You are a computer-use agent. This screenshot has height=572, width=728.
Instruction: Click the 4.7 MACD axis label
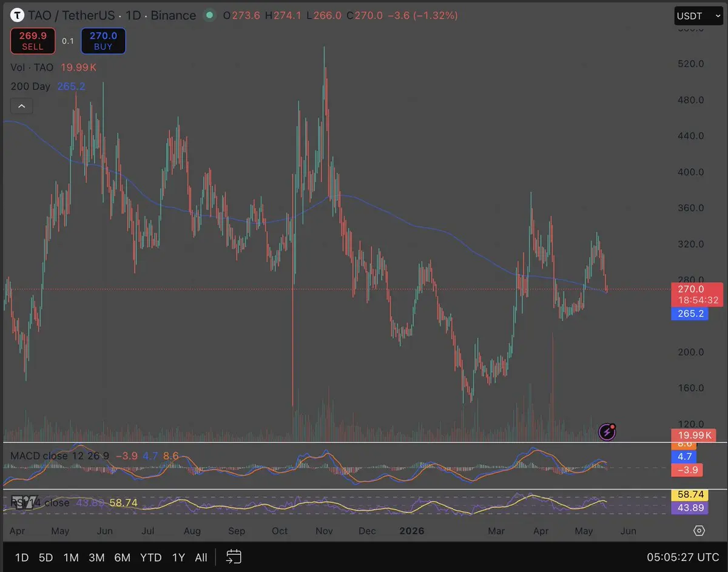(x=684, y=456)
